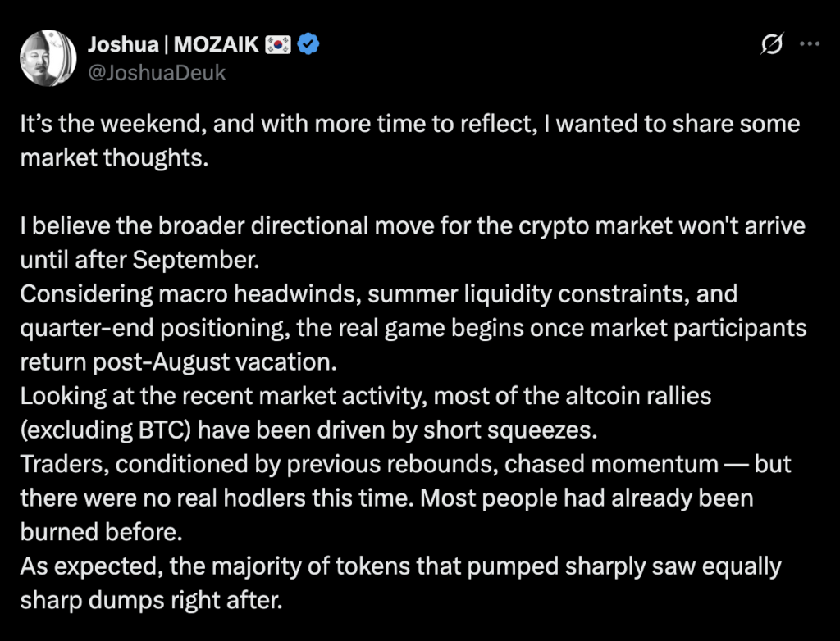Click the blue verified checkmark badge
The width and height of the screenshot is (840, 641).
[308, 44]
